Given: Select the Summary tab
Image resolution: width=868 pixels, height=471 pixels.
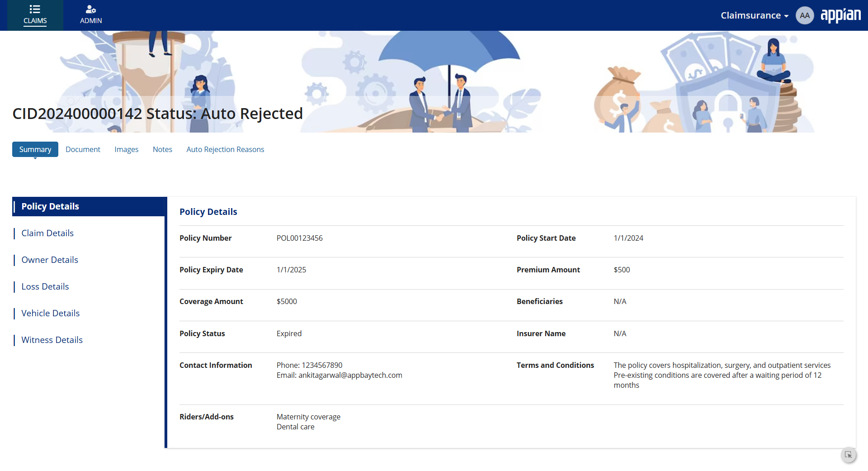Looking at the screenshot, I should click(35, 149).
